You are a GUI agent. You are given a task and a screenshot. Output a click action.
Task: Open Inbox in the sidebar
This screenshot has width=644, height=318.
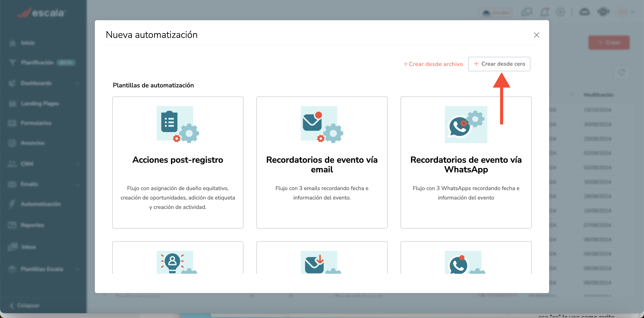28,247
